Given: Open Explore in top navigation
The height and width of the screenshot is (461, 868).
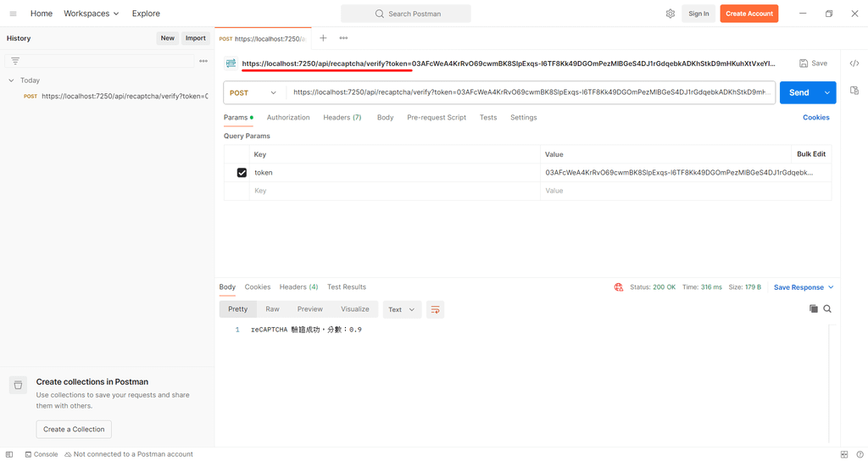Looking at the screenshot, I should [x=146, y=14].
